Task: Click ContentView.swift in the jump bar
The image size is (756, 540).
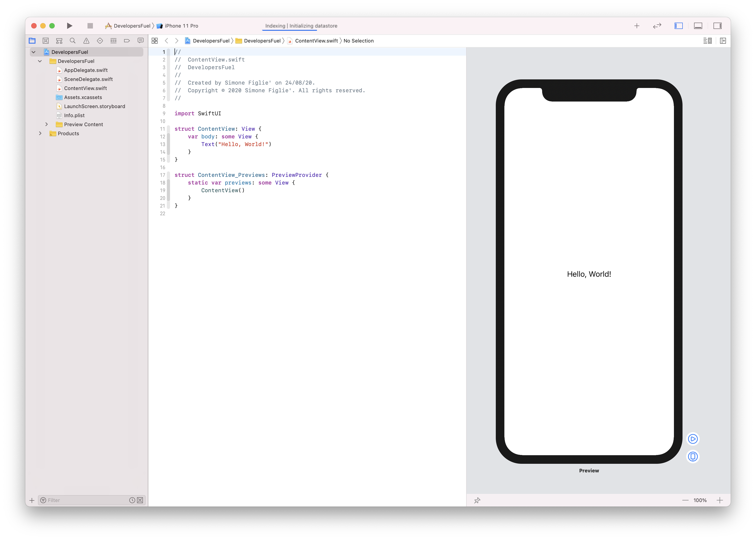Action: click(312, 40)
